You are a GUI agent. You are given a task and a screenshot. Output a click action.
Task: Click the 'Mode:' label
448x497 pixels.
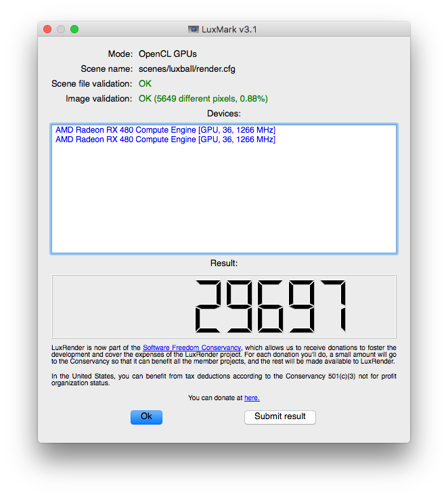pos(120,54)
